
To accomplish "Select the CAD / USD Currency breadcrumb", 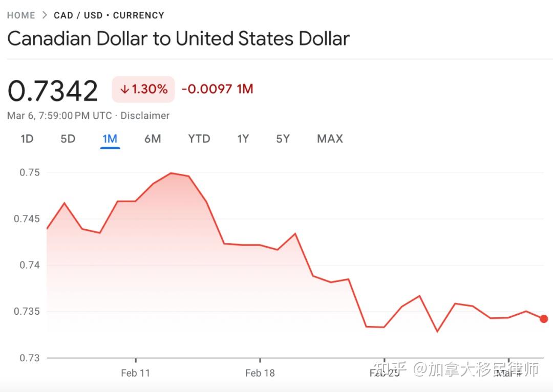I will click(x=109, y=15).
